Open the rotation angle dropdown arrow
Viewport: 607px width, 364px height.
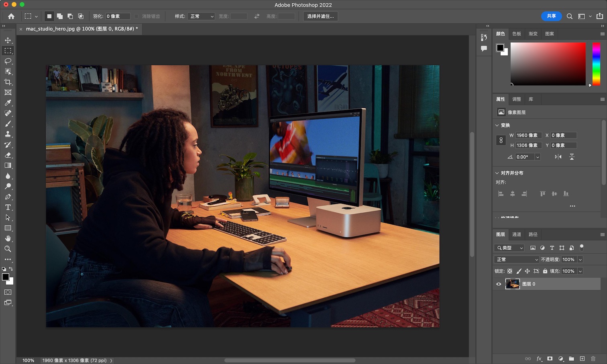click(538, 157)
